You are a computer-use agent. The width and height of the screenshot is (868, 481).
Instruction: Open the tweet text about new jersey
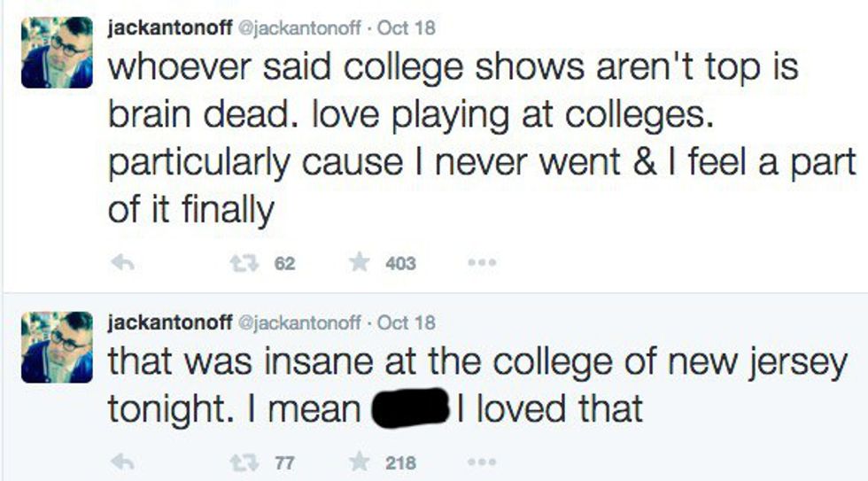pyautogui.click(x=477, y=365)
